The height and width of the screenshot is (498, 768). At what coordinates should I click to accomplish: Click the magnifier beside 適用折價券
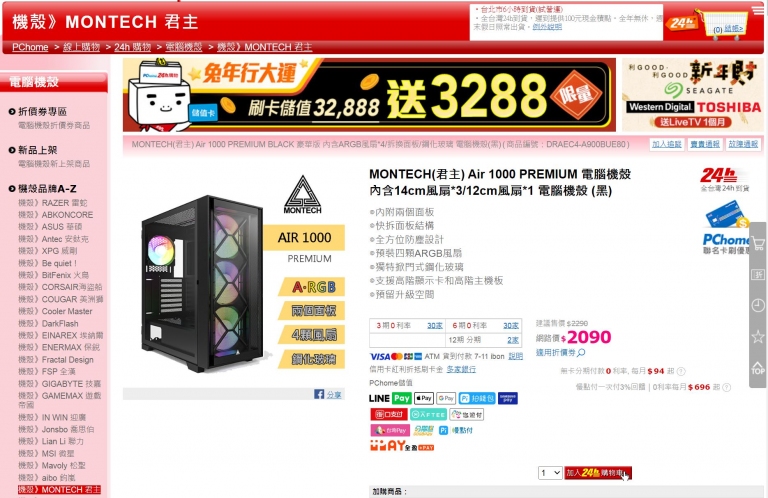coord(581,353)
